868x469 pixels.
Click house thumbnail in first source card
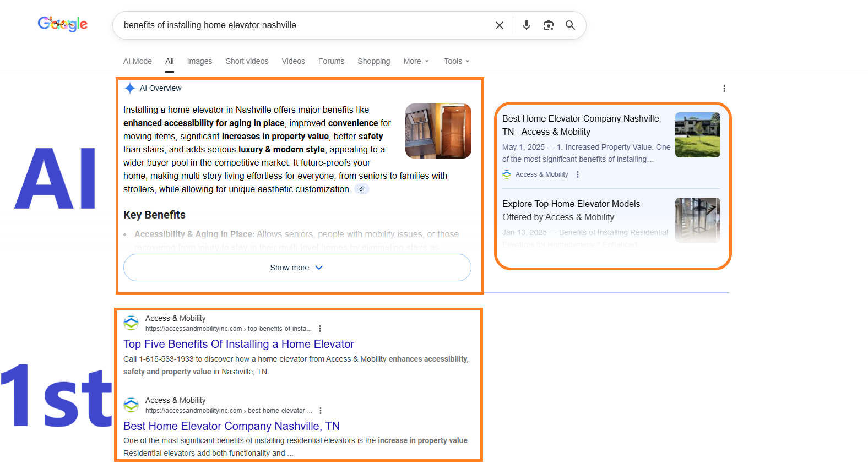(x=698, y=135)
